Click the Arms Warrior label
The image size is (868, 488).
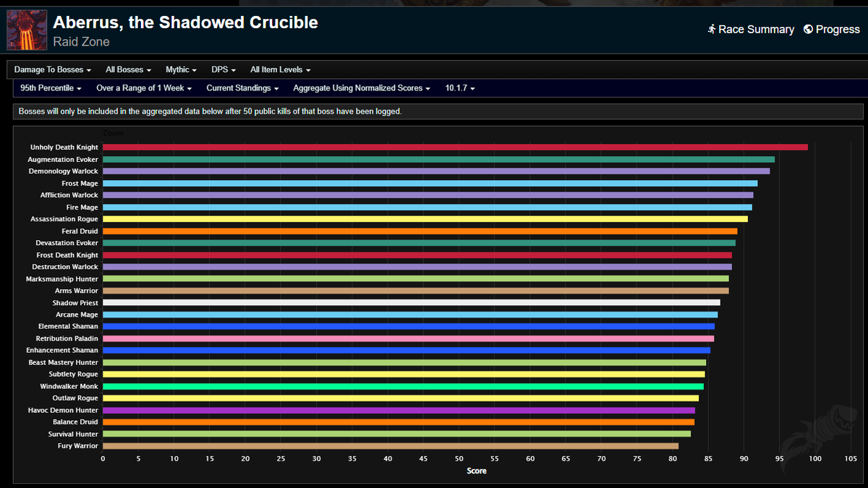77,291
